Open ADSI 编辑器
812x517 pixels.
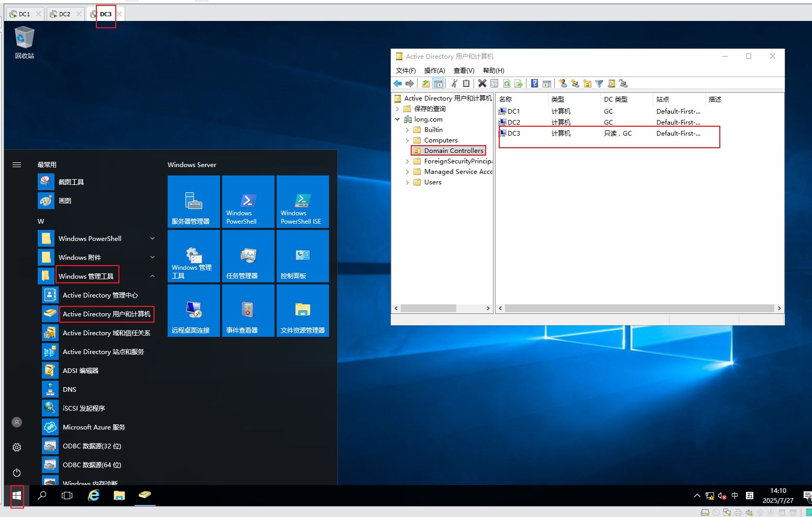point(98,370)
